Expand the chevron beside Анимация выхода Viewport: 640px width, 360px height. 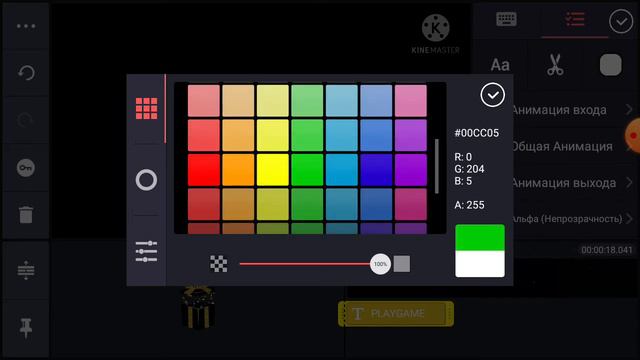[629, 182]
